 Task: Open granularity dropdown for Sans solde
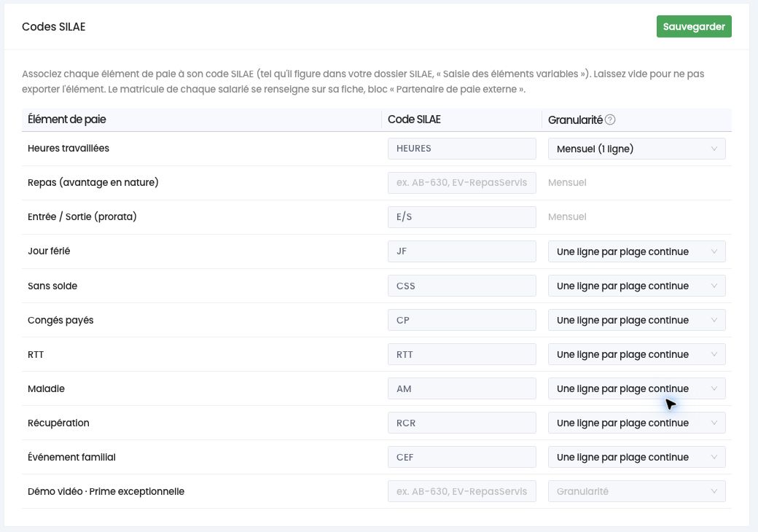tap(637, 286)
